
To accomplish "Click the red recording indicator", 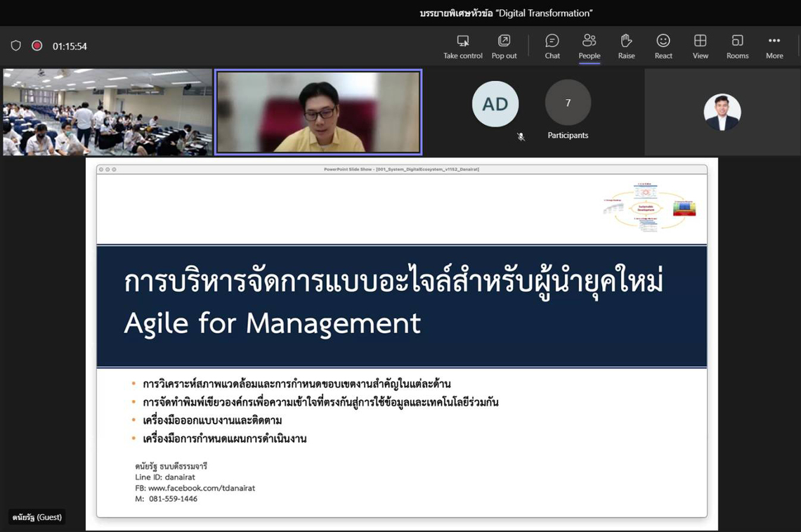I will point(37,46).
